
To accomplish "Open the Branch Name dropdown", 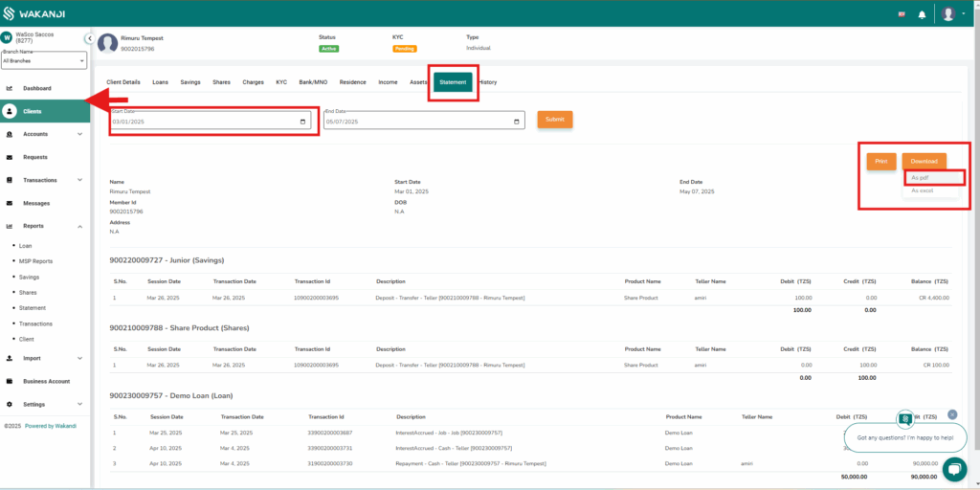I will coord(44,60).
